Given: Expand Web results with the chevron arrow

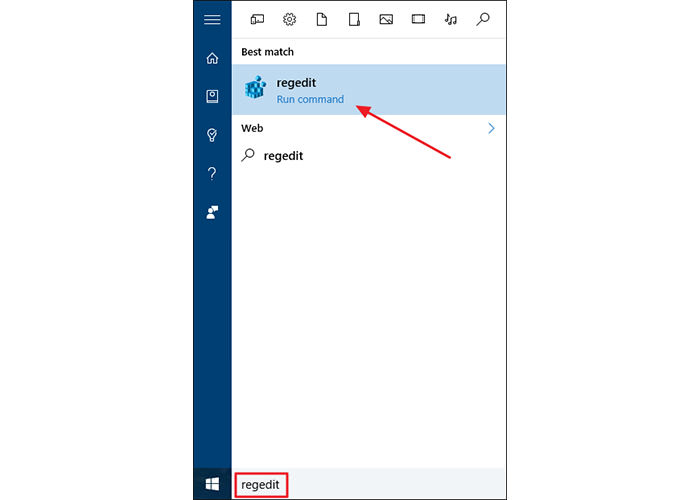Looking at the screenshot, I should point(491,128).
